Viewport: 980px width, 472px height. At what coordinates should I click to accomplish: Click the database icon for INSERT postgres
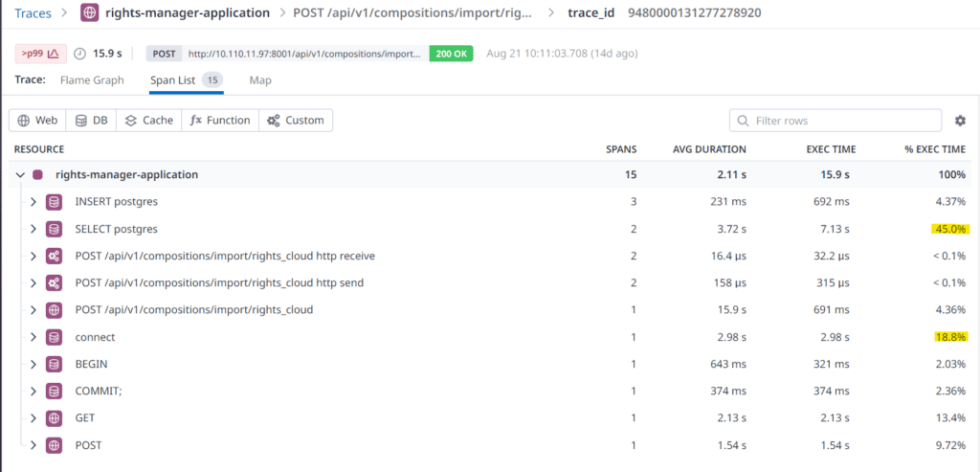point(55,202)
